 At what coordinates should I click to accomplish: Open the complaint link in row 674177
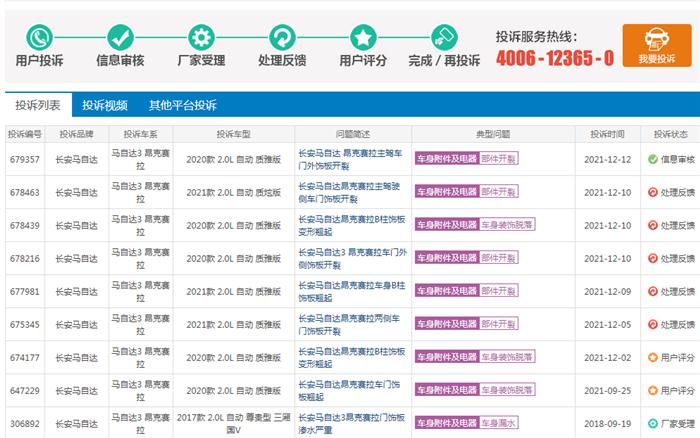tap(352, 358)
